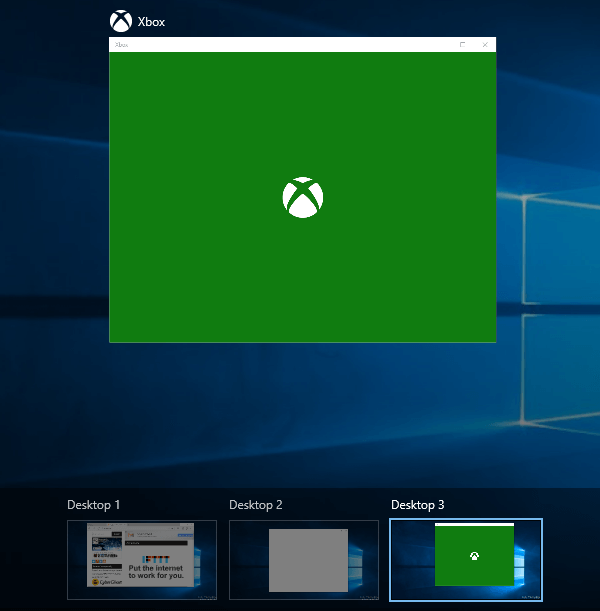600x611 pixels.
Task: Click the maximize icon in the Xbox title bar
Action: 462,44
